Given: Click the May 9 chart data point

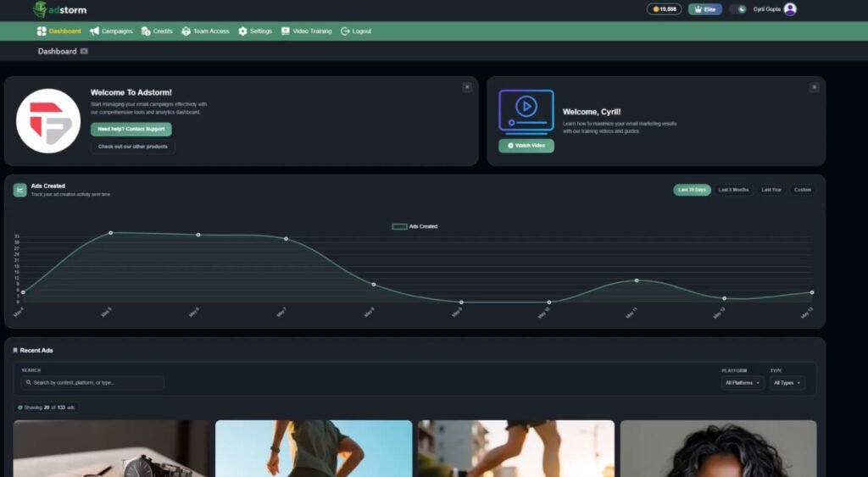Looking at the screenshot, I should (461, 302).
